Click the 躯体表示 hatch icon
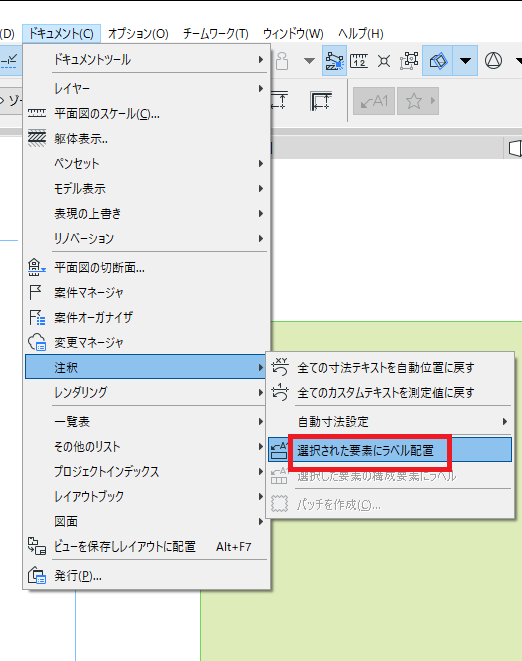Viewport: 522px width, 661px height. point(37,138)
